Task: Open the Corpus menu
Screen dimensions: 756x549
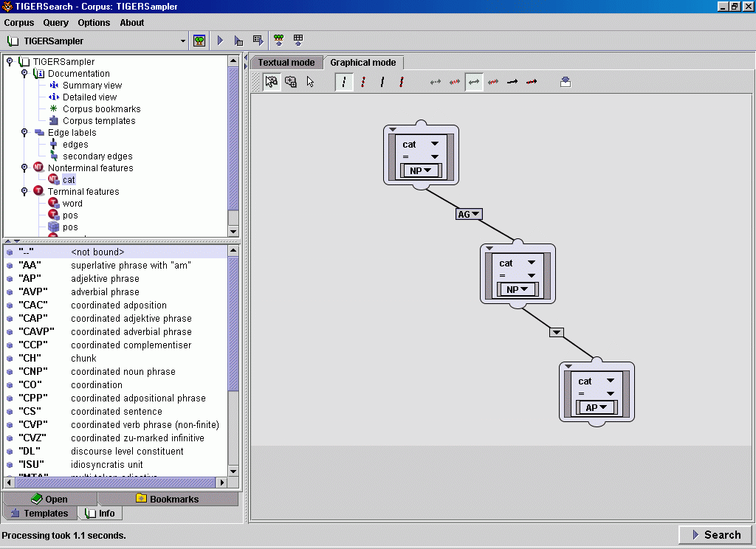Action: 18,23
